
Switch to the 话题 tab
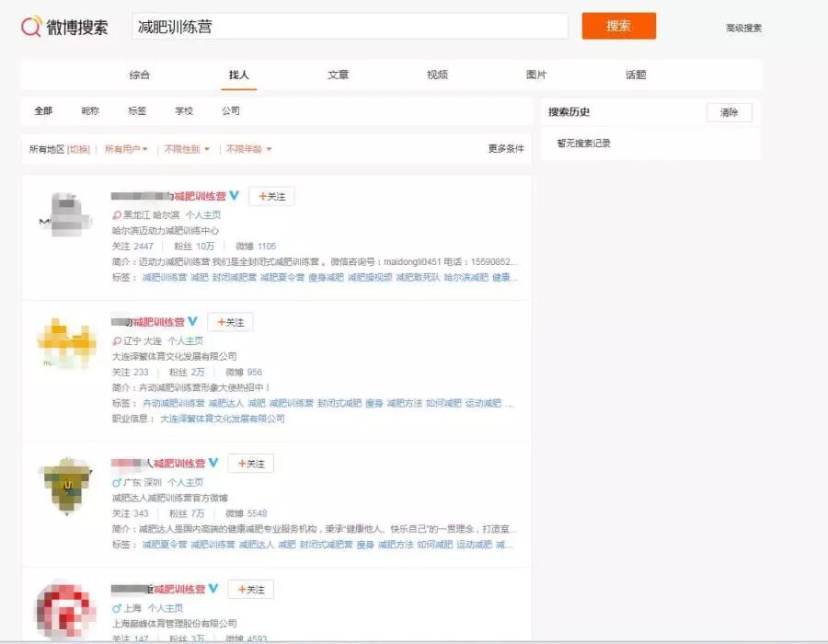pyautogui.click(x=635, y=75)
